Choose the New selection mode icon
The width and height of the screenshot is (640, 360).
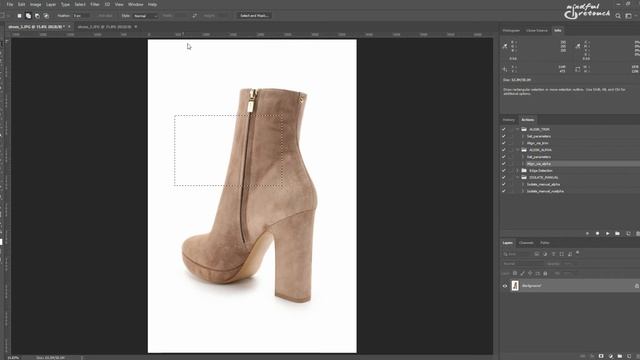pos(19,16)
